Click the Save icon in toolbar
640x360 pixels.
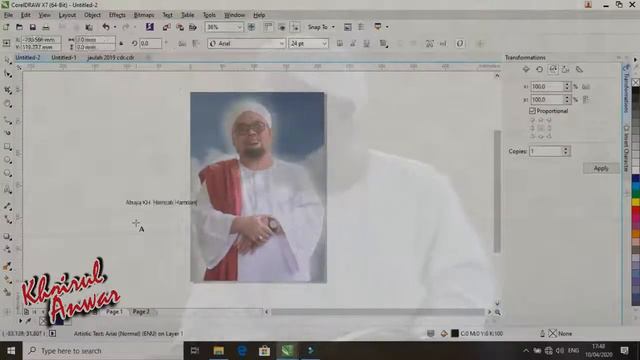pyautogui.click(x=33, y=27)
